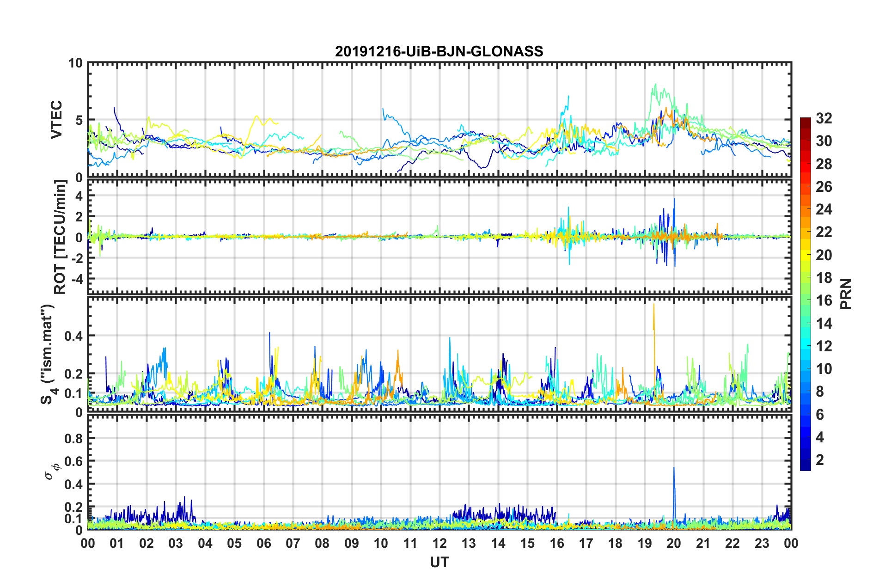Click VTEC y-axis tick label 10
The image size is (879, 588).
75,63
